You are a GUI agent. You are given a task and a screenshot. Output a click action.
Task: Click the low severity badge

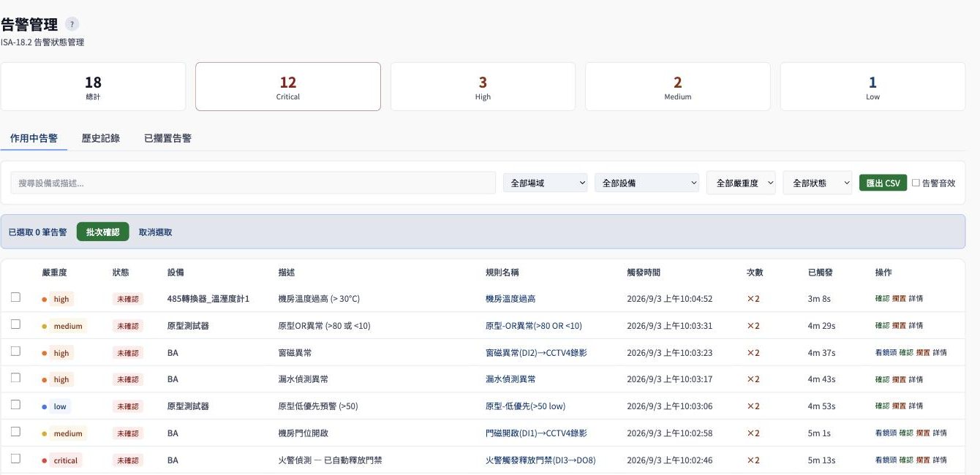(60, 406)
